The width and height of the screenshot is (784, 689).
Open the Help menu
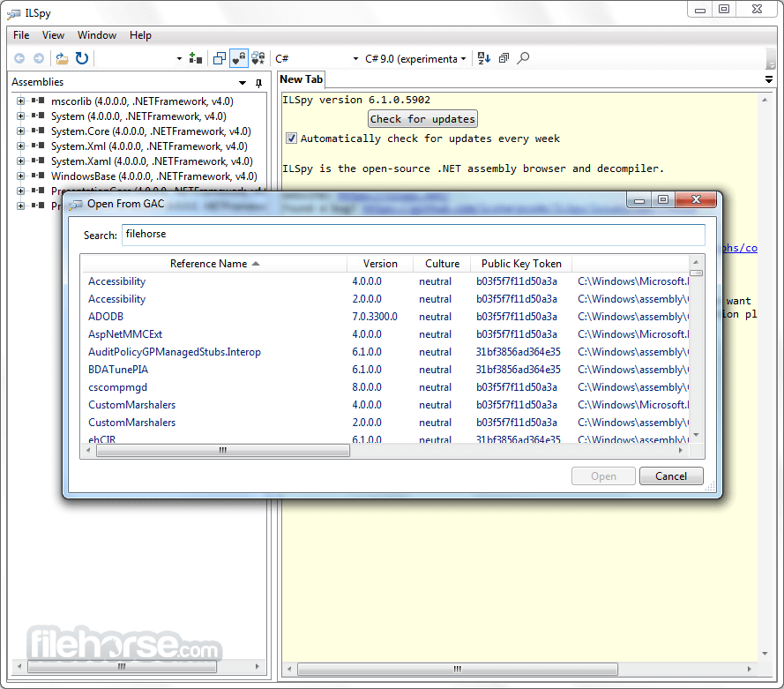point(140,35)
